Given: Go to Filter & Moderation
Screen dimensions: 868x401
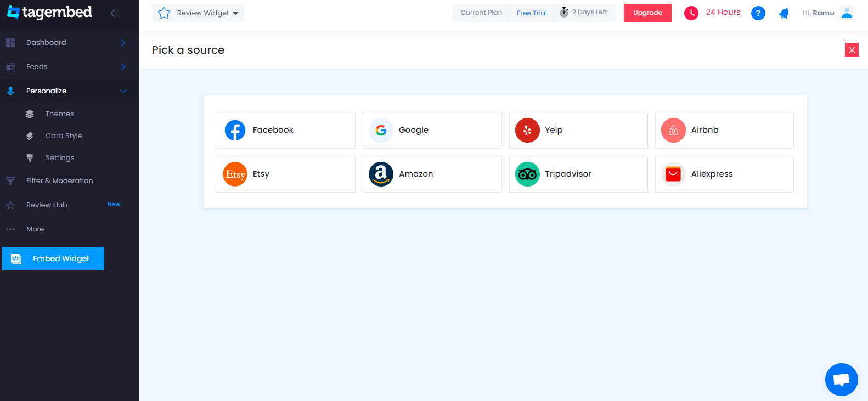Looking at the screenshot, I should (59, 181).
